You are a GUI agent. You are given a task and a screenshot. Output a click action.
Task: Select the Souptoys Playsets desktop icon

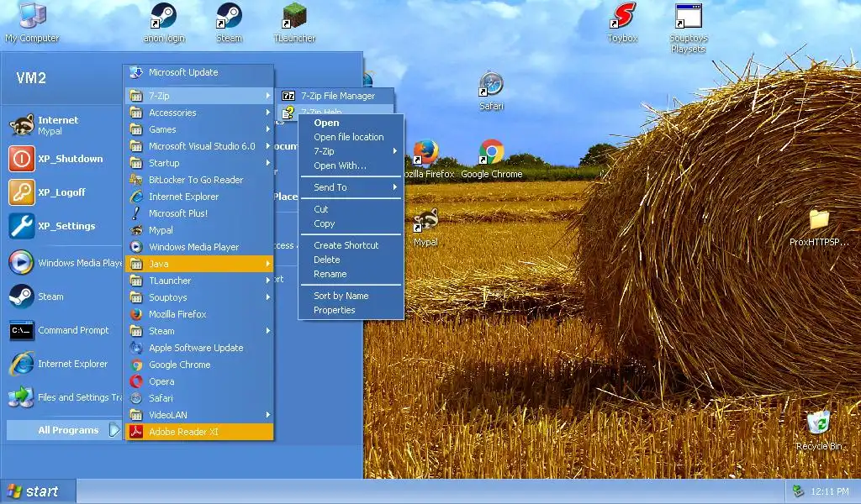[688, 29]
